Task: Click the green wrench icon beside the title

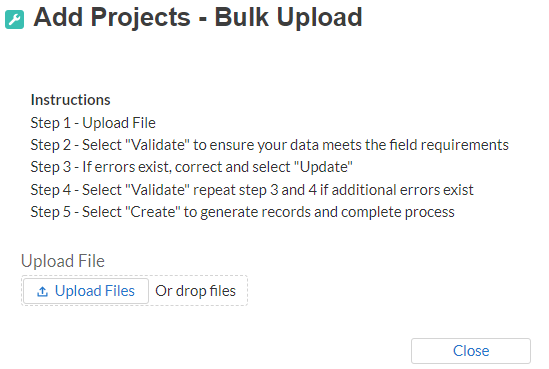Action: tap(14, 19)
